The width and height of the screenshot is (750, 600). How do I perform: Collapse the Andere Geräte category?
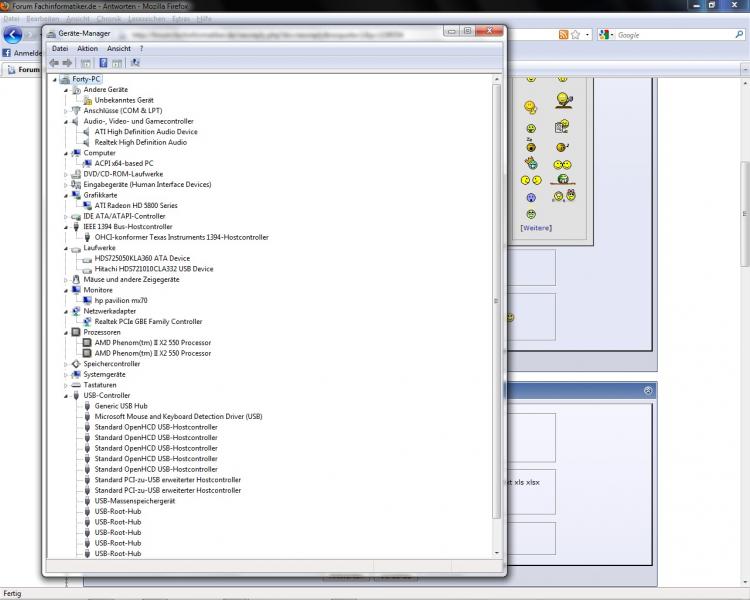(66, 90)
